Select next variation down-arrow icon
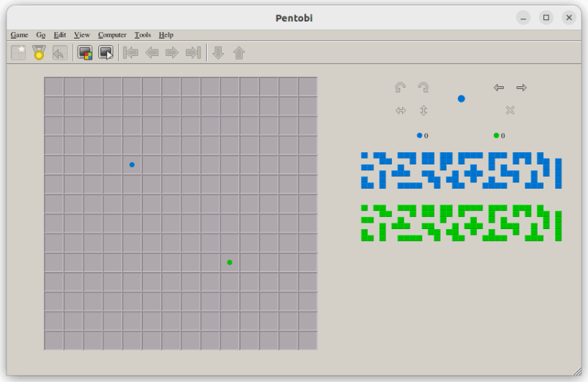 click(x=218, y=53)
